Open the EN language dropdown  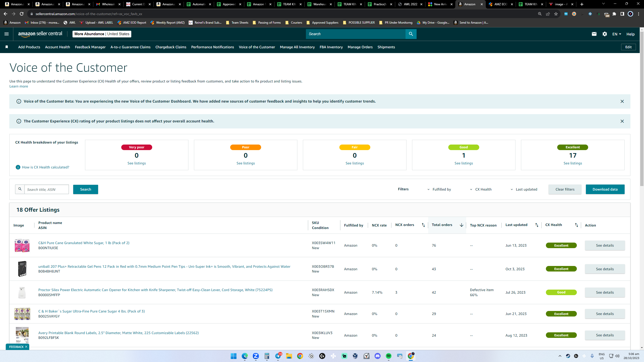click(617, 34)
